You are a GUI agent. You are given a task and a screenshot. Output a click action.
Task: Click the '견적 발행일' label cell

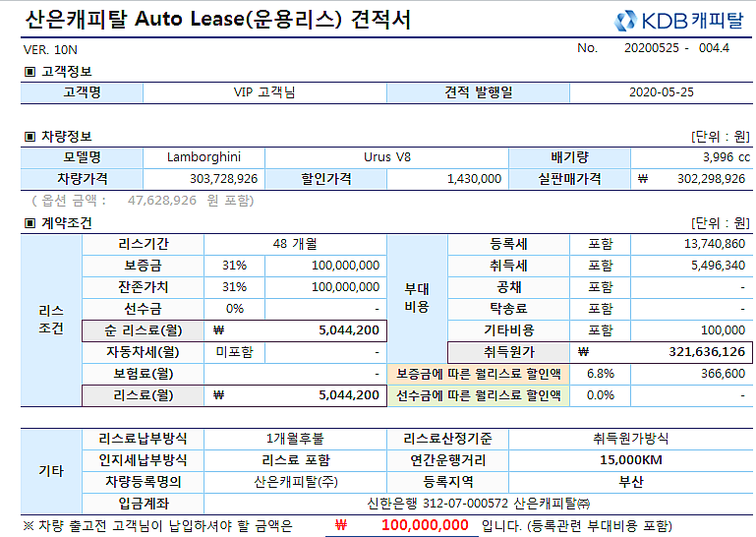pos(479,92)
